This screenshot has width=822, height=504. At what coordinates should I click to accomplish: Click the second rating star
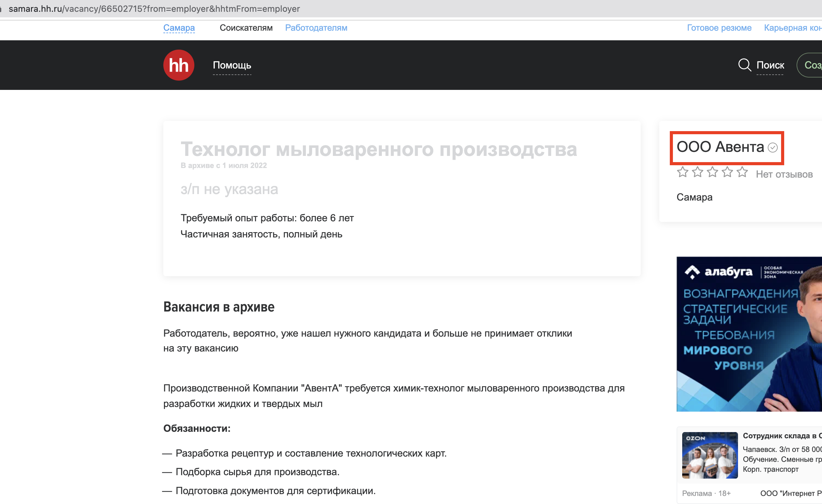(697, 172)
